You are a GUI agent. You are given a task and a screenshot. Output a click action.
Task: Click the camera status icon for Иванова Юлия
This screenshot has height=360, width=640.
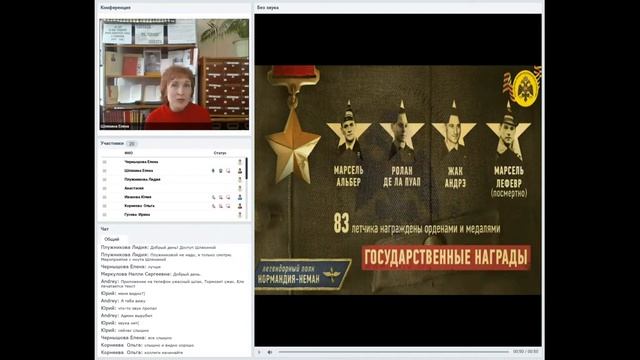coord(220,197)
